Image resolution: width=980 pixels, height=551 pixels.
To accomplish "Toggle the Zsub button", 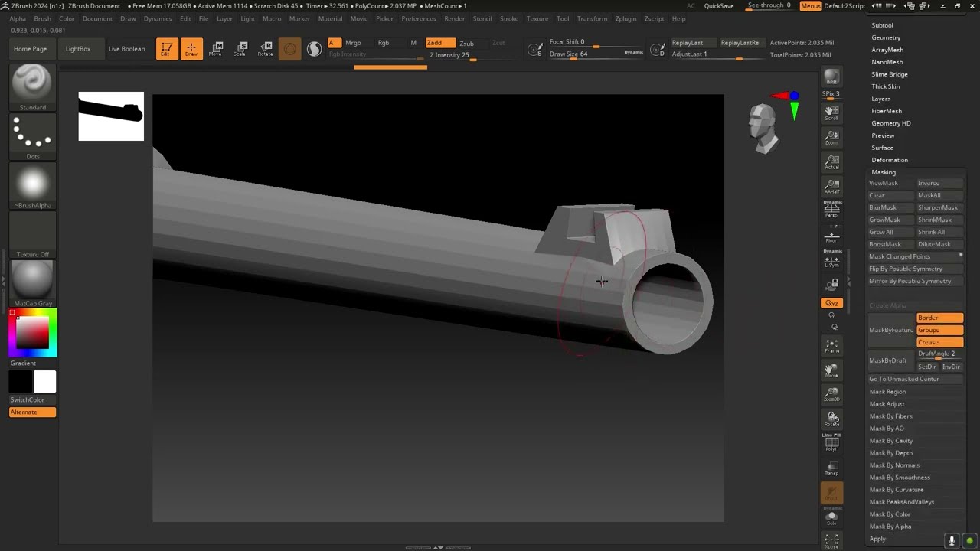I will coord(467,43).
